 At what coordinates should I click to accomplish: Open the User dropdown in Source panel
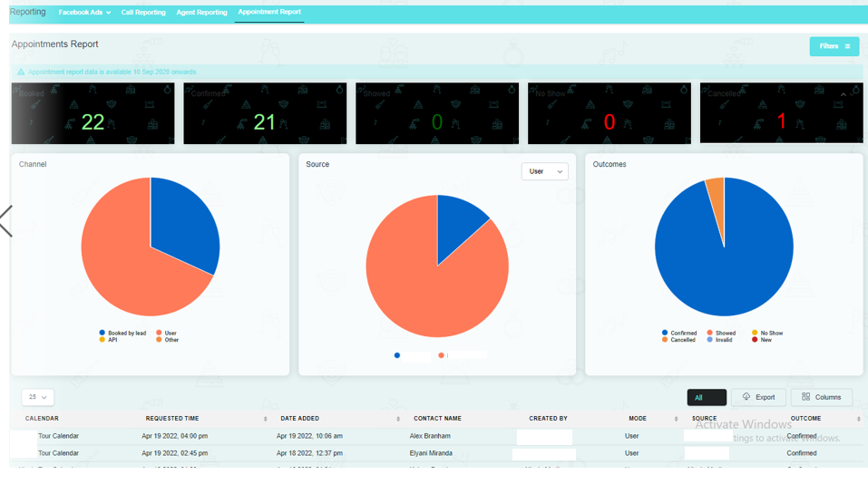point(545,171)
